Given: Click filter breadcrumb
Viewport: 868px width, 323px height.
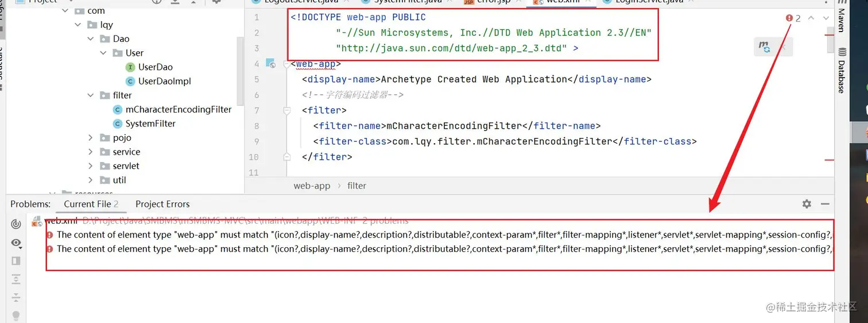Looking at the screenshot, I should coord(356,186).
